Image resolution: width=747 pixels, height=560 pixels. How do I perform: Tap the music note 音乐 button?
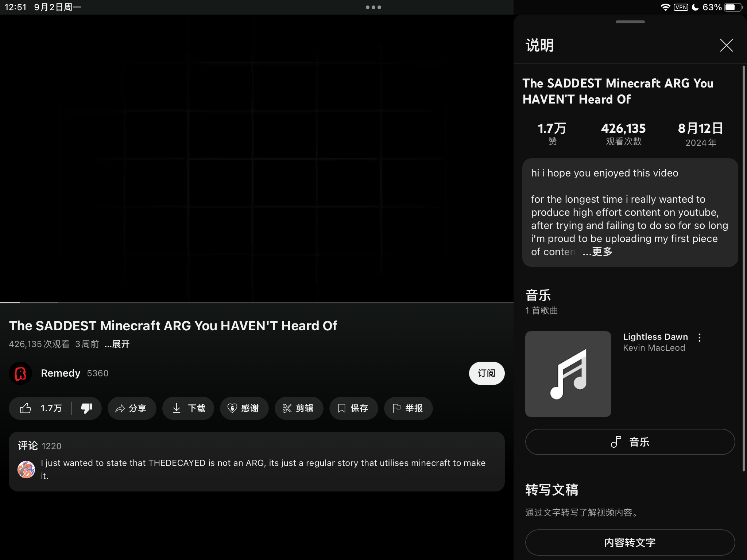630,442
